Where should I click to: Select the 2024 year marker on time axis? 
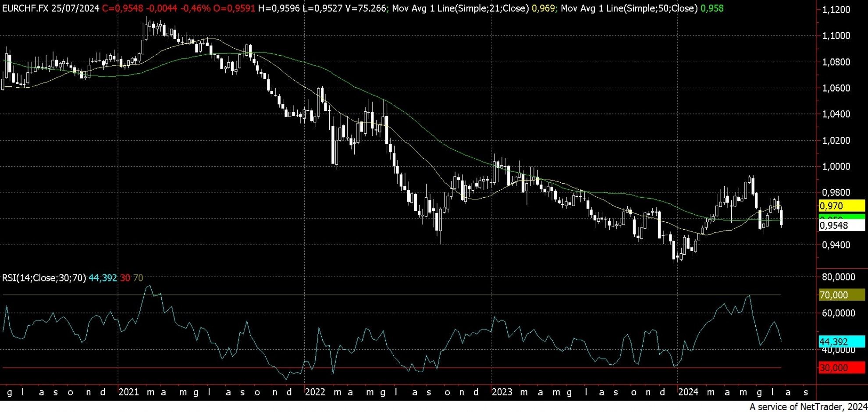click(688, 392)
